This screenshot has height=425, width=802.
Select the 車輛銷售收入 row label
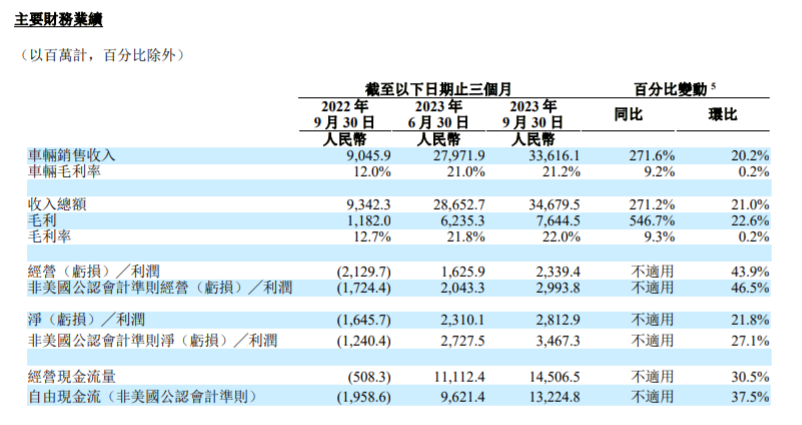click(x=72, y=155)
